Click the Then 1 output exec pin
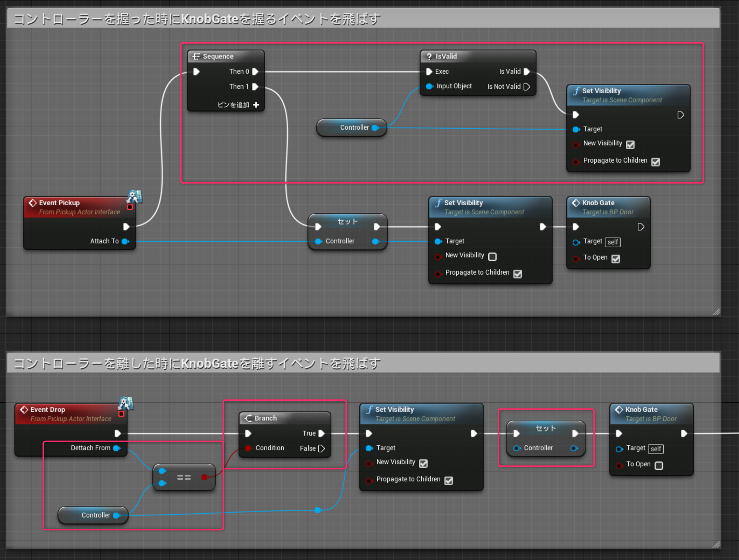This screenshot has height=560, width=739. [x=255, y=87]
